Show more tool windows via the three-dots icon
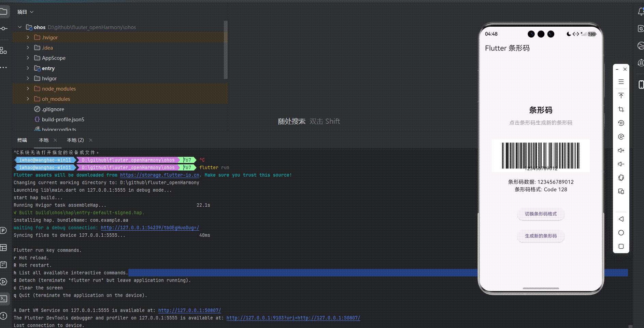 (3, 68)
